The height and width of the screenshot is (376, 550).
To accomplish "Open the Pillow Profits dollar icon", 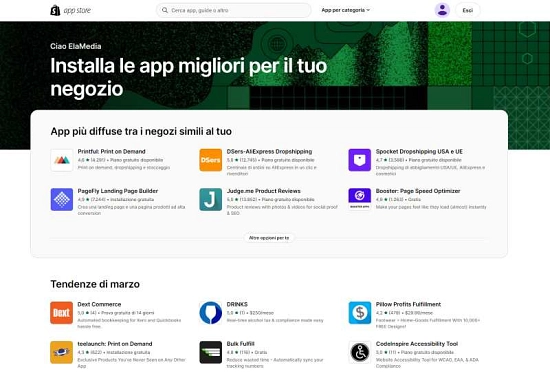I will [x=360, y=313].
